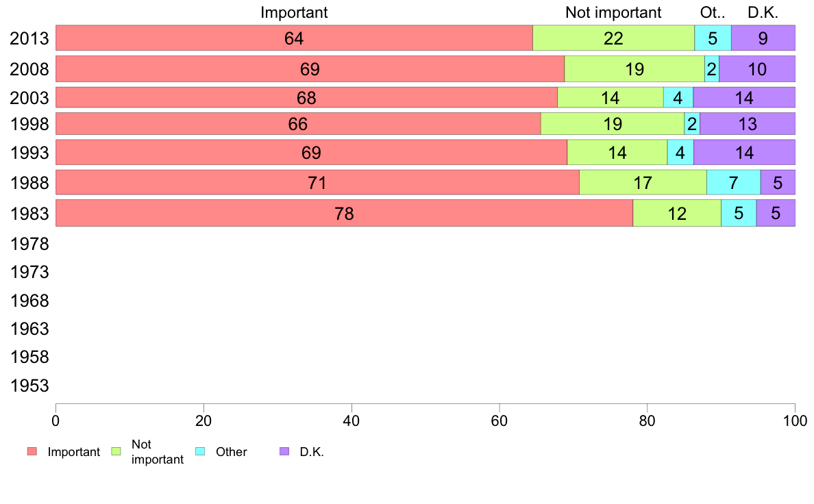Select the 1988 Other segment showing 7
The width and height of the screenshot is (814, 504).
pyautogui.click(x=733, y=183)
